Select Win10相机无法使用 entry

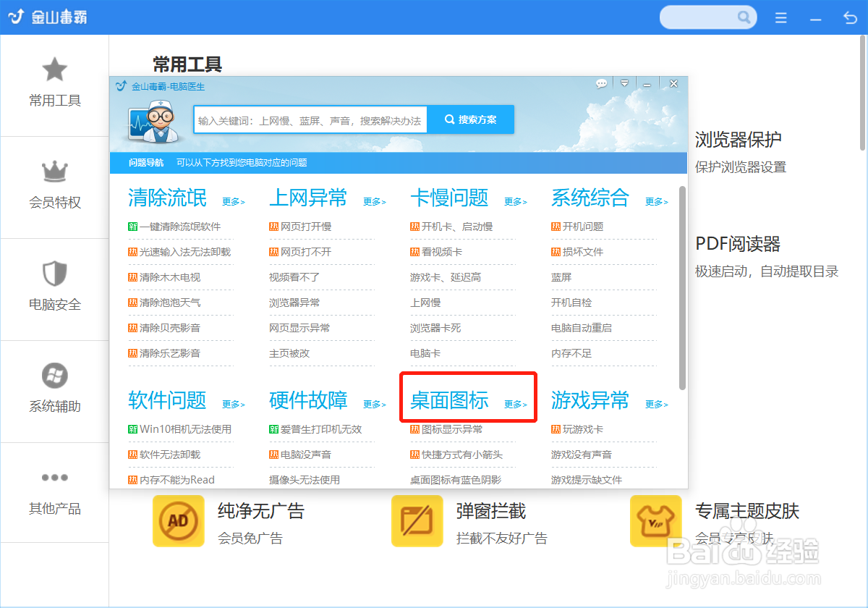(186, 429)
